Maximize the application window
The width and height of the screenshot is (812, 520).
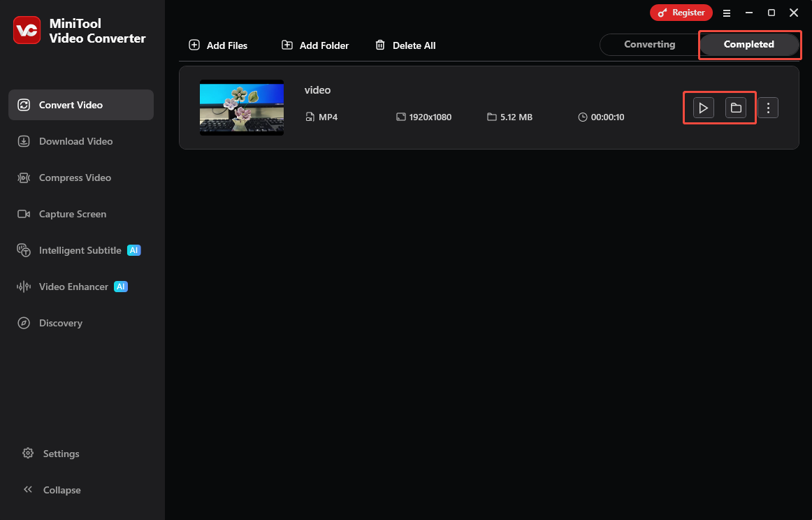(x=771, y=13)
